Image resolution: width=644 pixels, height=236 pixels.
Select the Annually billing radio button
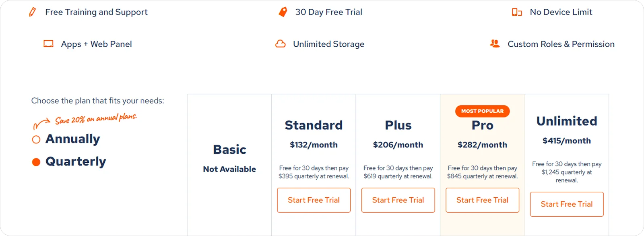pyautogui.click(x=36, y=139)
